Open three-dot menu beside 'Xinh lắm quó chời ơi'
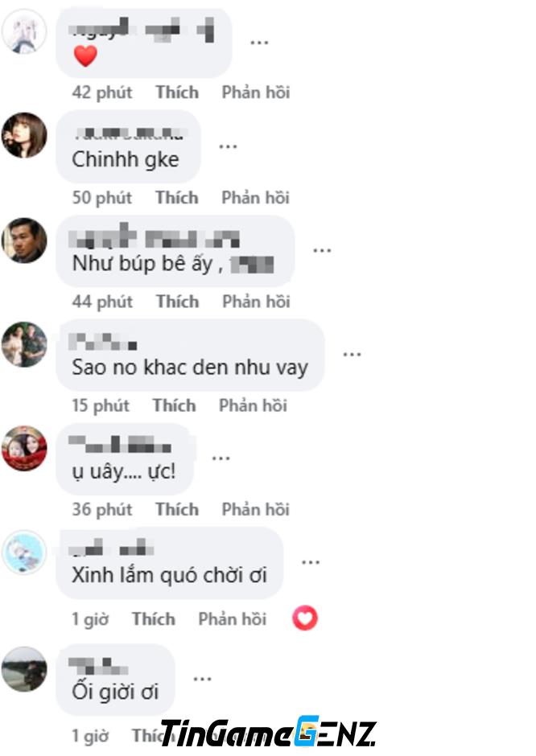This screenshot has width=536, height=756. (311, 562)
